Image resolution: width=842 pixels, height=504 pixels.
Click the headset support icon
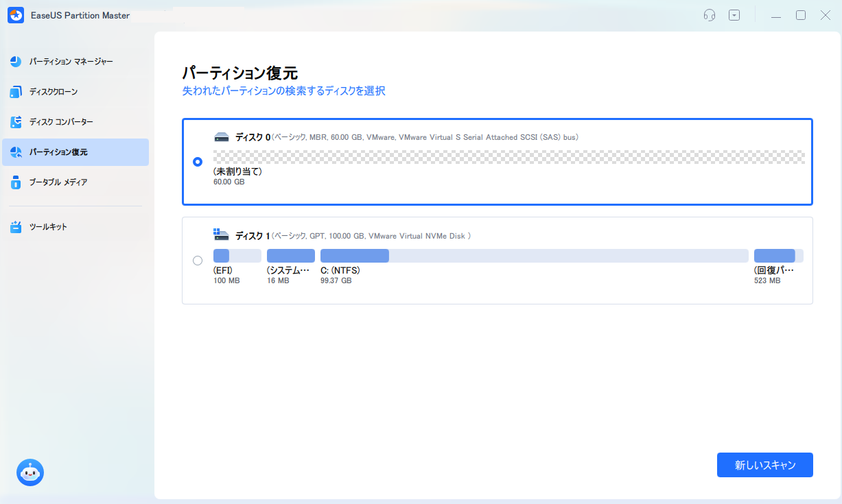tap(709, 14)
